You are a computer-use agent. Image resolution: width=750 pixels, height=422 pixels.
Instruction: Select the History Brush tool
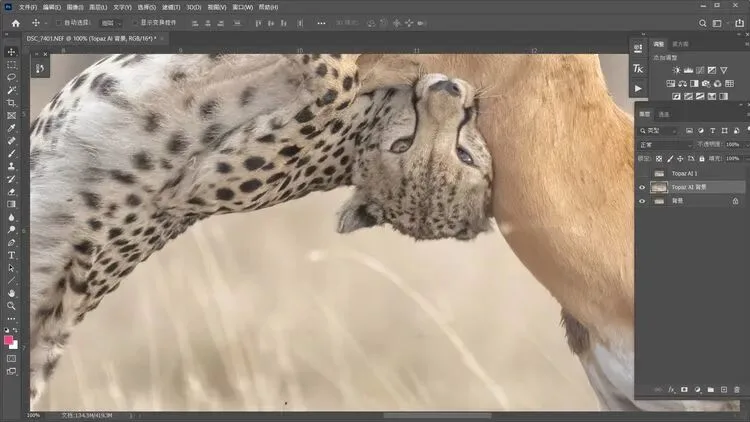pos(11,179)
